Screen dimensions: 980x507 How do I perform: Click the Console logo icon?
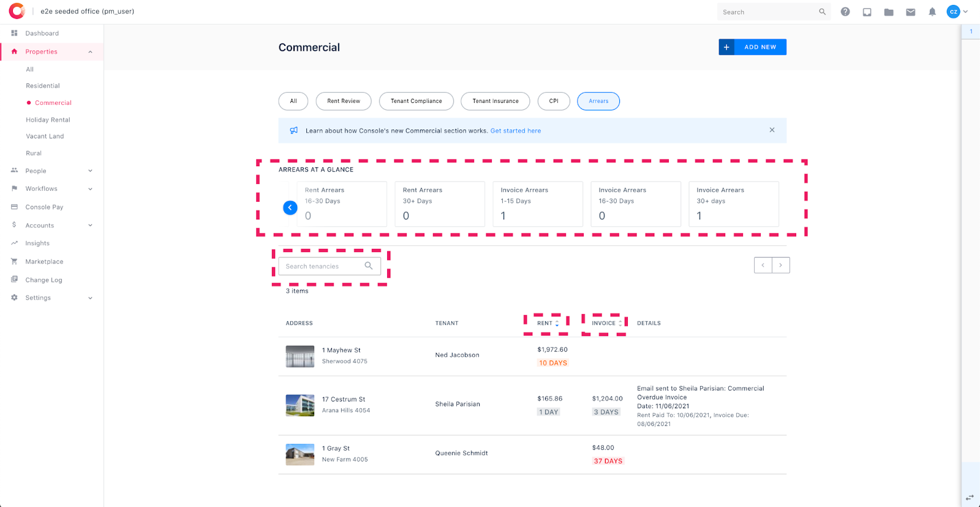click(17, 11)
